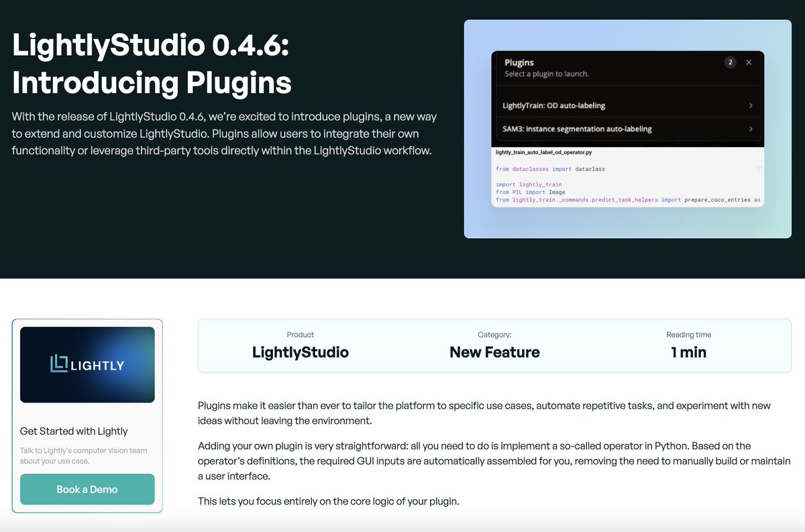The image size is (805, 532).
Task: Expand the SAM3 instance segmentation auto-labeling chevron
Action: [x=751, y=129]
